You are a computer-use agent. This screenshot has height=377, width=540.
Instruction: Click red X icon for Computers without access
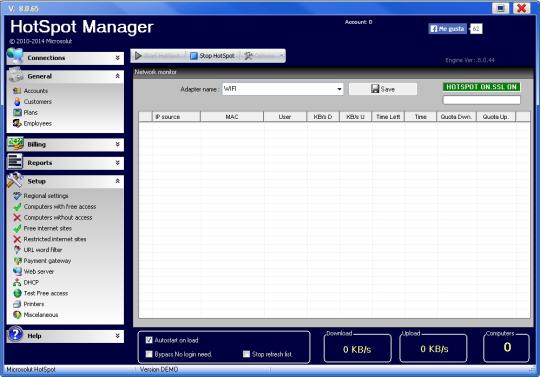tap(17, 218)
